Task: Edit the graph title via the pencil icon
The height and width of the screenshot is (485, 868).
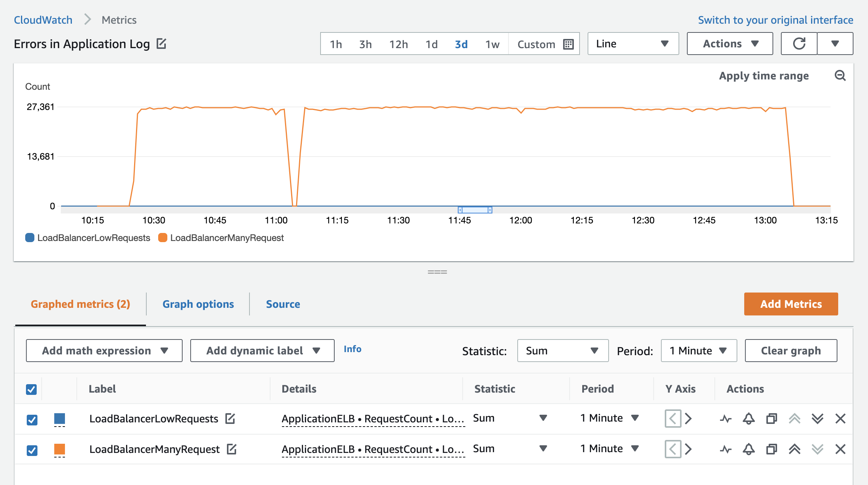Action: pyautogui.click(x=162, y=44)
